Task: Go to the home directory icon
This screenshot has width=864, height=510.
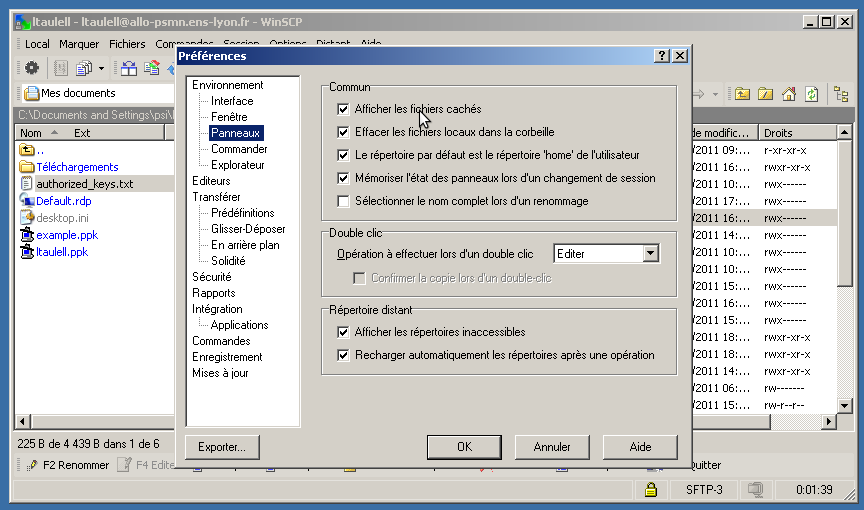Action: point(789,94)
